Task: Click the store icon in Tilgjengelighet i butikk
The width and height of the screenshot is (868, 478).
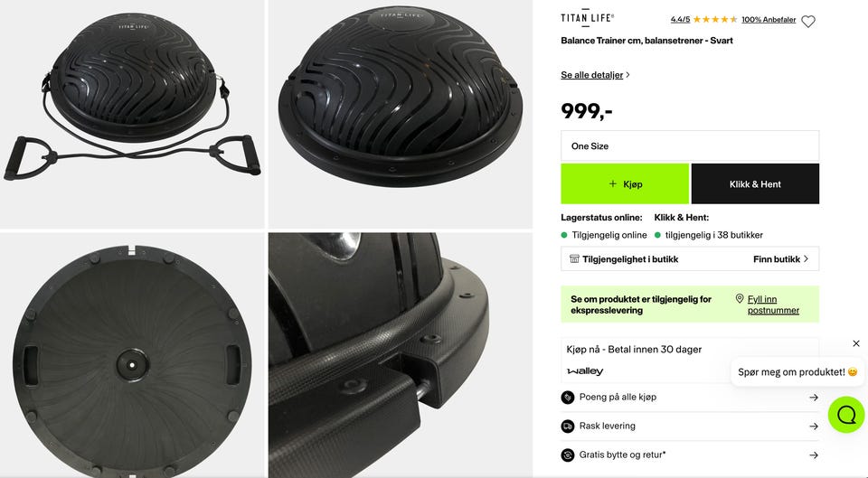Action: point(574,259)
